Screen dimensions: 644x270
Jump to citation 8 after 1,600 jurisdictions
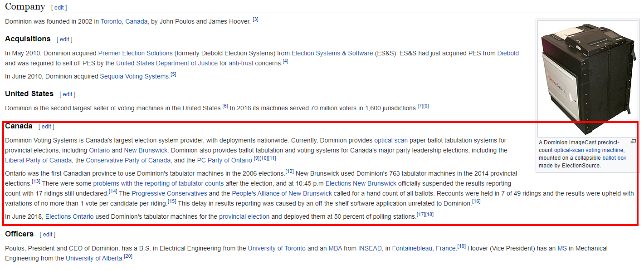(x=426, y=106)
